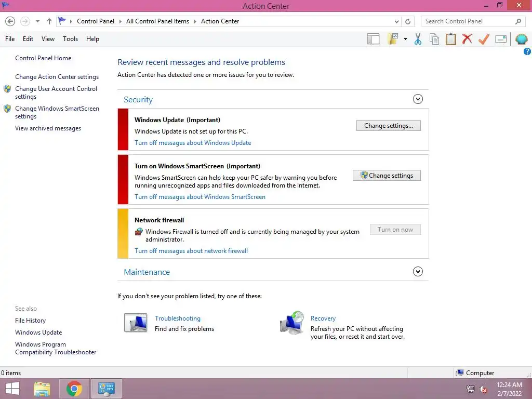This screenshot has height=399, width=532.
Task: Go up one level with Up arrow
Action: click(49, 21)
